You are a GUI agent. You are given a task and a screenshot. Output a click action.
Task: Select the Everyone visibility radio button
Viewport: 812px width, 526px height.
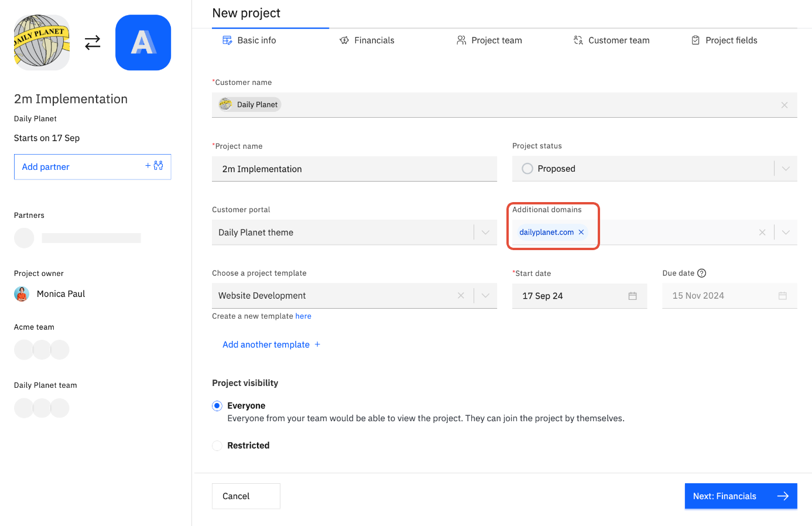217,406
